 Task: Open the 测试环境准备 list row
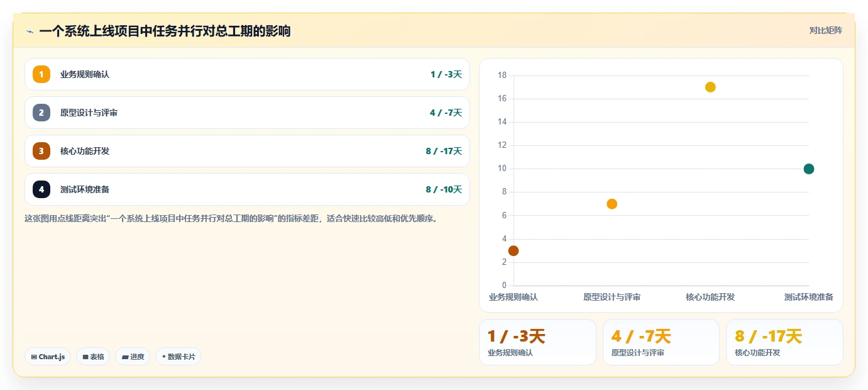pos(247,189)
